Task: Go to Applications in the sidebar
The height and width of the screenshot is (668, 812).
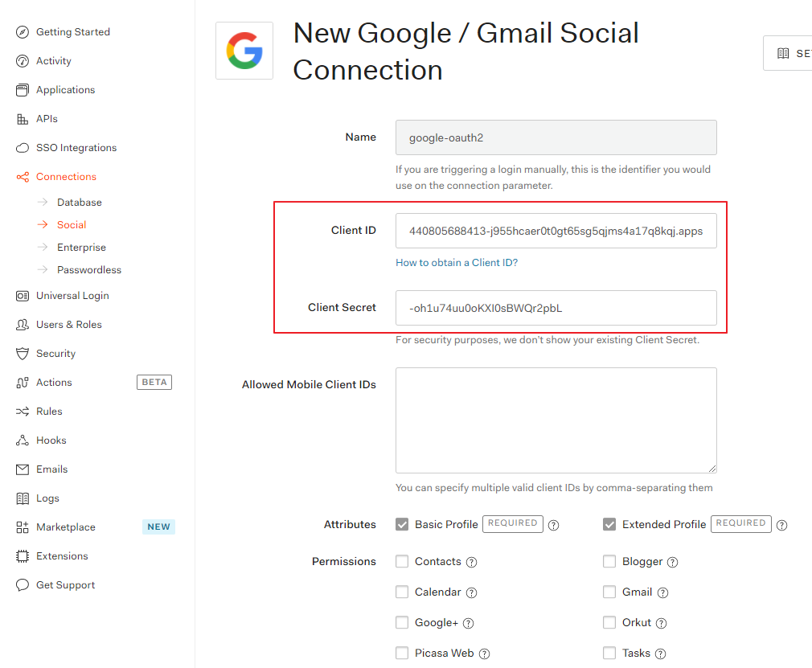Action: [66, 90]
